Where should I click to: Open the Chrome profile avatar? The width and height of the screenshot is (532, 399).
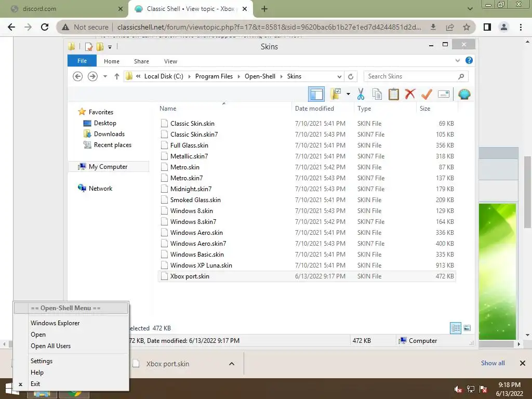(x=504, y=27)
